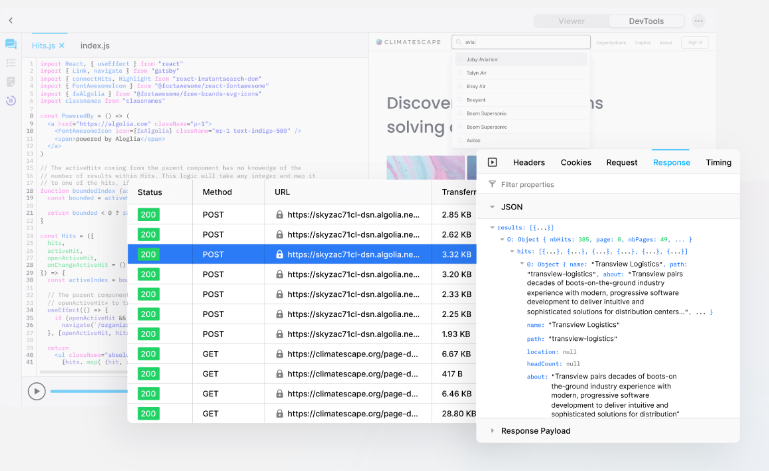769x471 pixels.
Task: Close the Hits.js tab with X
Action: pos(62,46)
